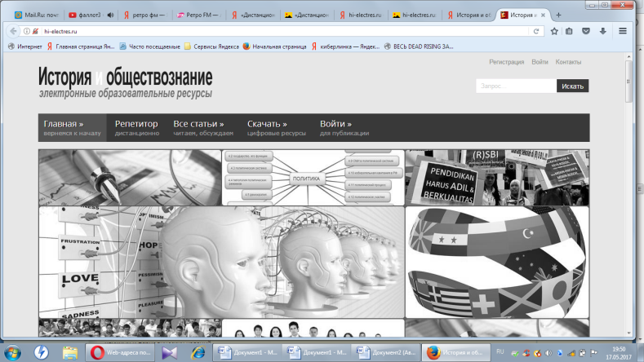This screenshot has height=362, width=644.
Task: Mute the audio on the фаллот3 tab
Action: click(110, 15)
